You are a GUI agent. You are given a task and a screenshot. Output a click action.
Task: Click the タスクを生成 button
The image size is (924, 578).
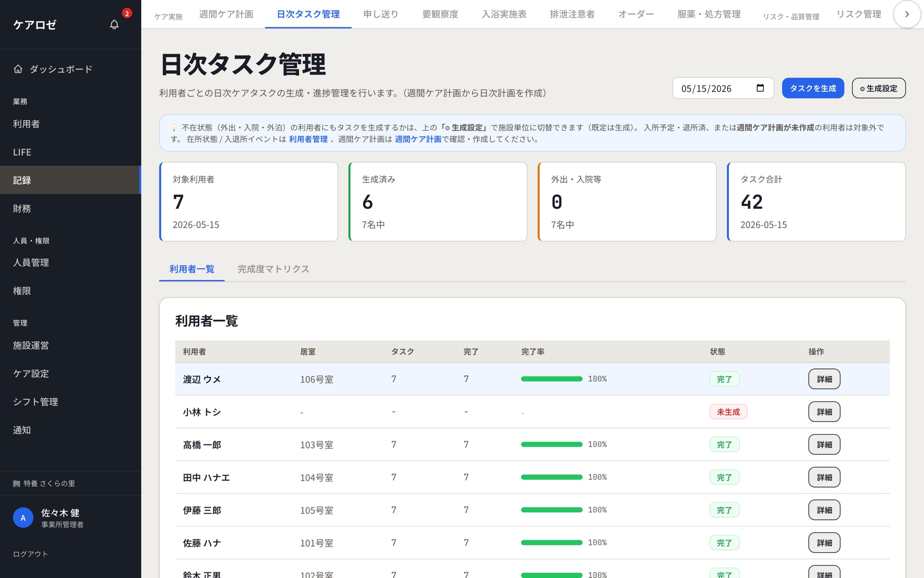tap(813, 88)
